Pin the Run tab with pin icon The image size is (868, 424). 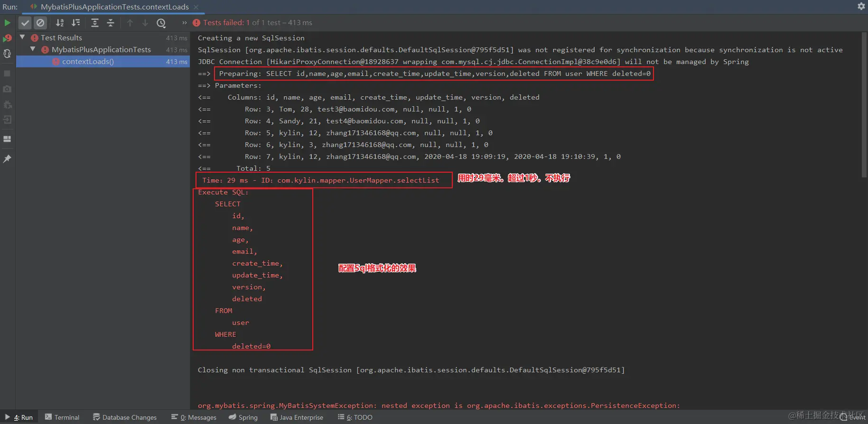click(7, 159)
